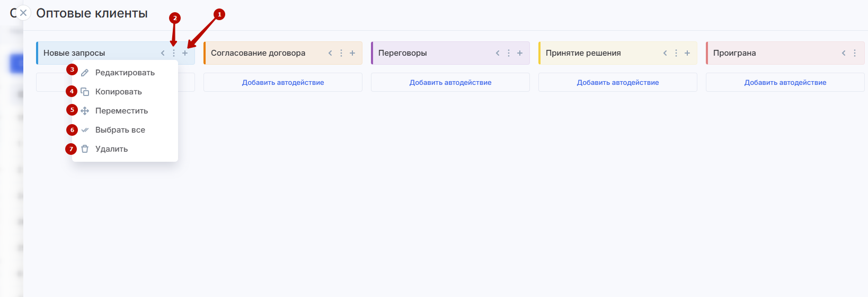Collapse the Новые запросы column with chevron
Image resolution: width=868 pixels, height=297 pixels.
[x=163, y=53]
